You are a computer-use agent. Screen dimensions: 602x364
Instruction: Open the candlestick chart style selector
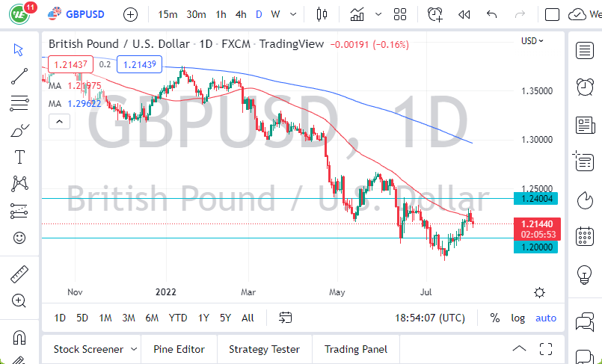tap(322, 14)
